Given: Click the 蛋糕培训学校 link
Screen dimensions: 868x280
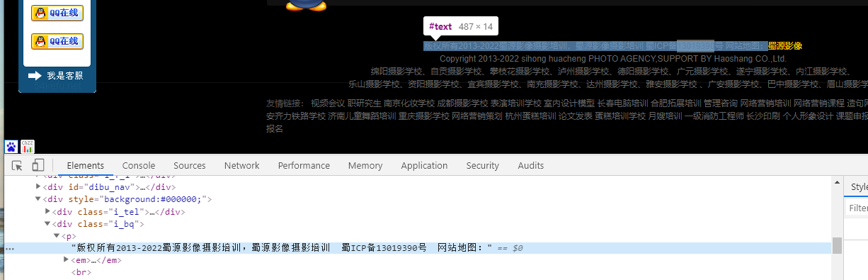Looking at the screenshot, I should click(621, 116).
